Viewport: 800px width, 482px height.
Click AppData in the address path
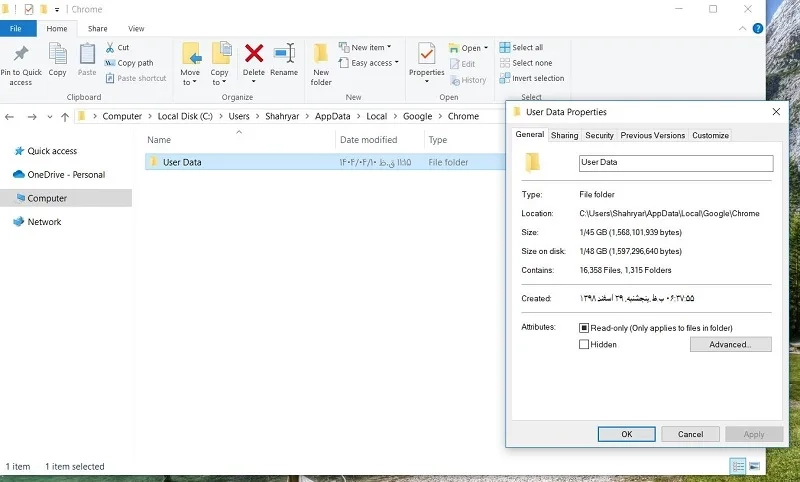coord(332,116)
